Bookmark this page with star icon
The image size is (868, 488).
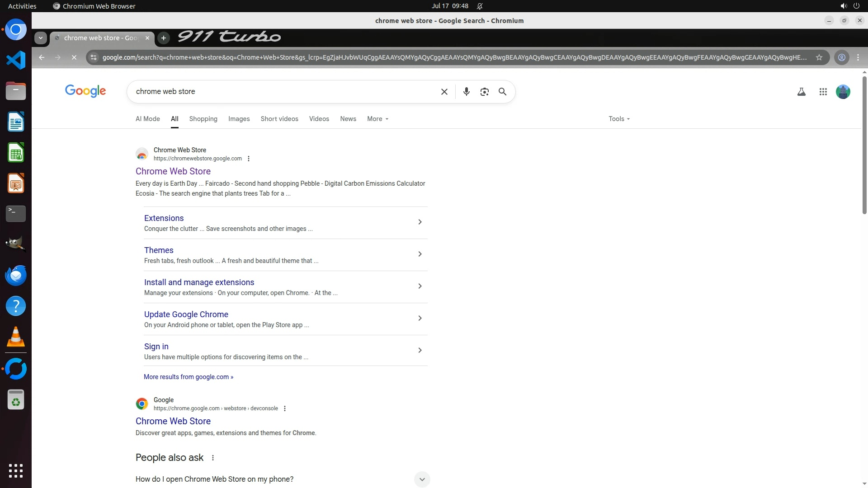coord(819,57)
